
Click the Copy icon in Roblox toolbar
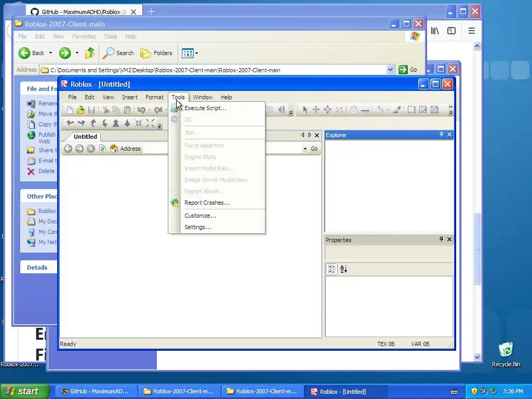pos(116,110)
